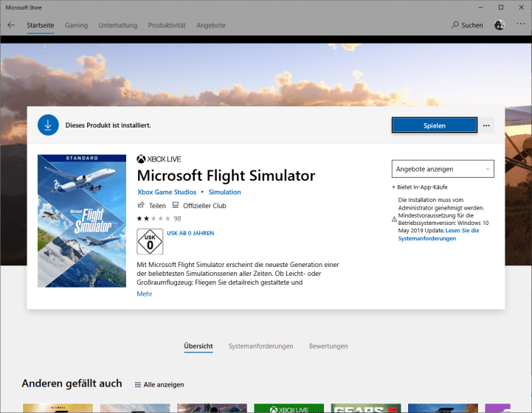Select the Übersicht section tab

click(198, 346)
